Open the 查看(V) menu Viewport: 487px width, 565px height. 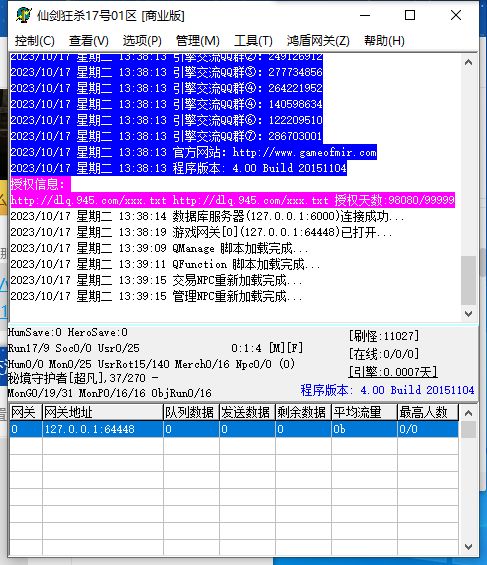[89, 41]
